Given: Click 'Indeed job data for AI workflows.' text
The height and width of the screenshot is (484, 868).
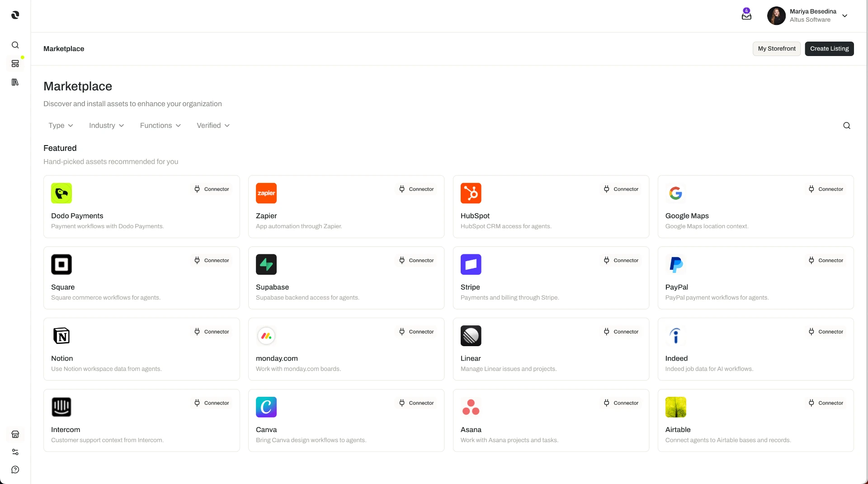Looking at the screenshot, I should pos(709,369).
